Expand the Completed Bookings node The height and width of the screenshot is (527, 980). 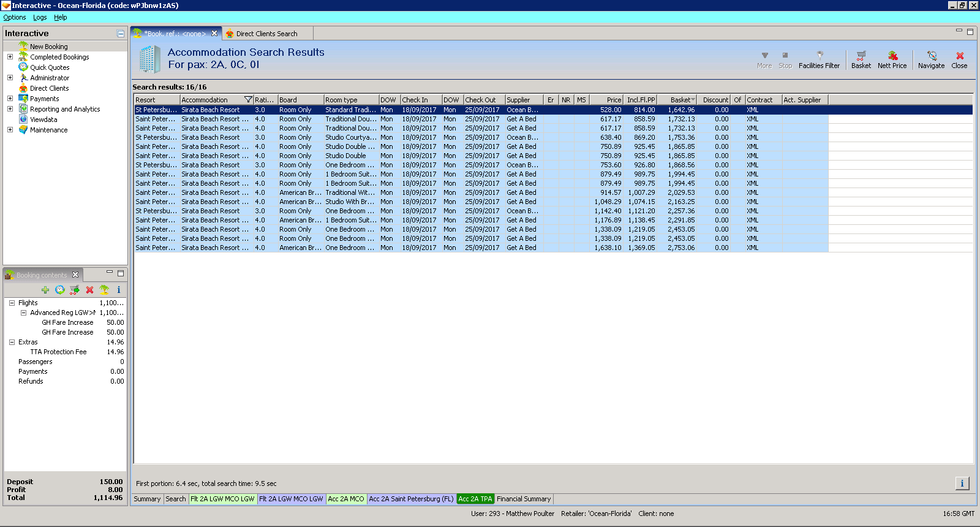[10, 57]
